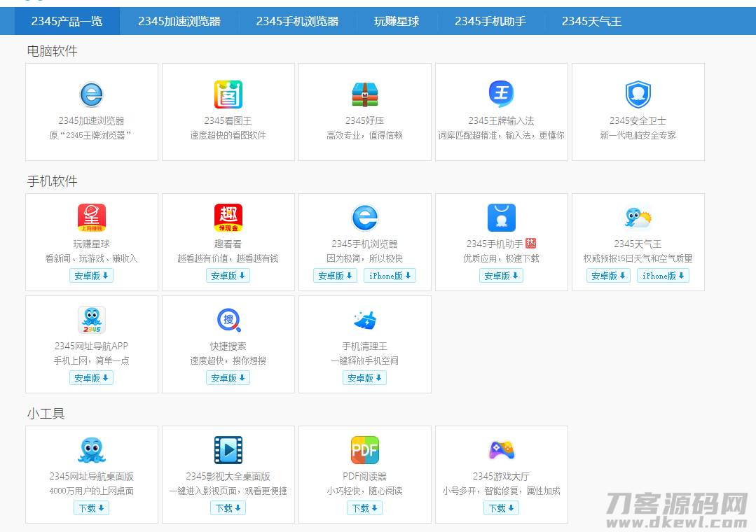Viewport: 756px width, 532px height.
Task: Click text 高效专业，值得信赖
Action: pos(364,135)
